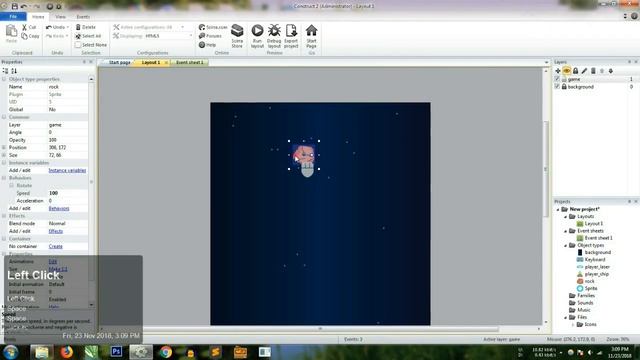
Task: Click the quick access Undo arrow
Action: pyautogui.click(x=24, y=6)
